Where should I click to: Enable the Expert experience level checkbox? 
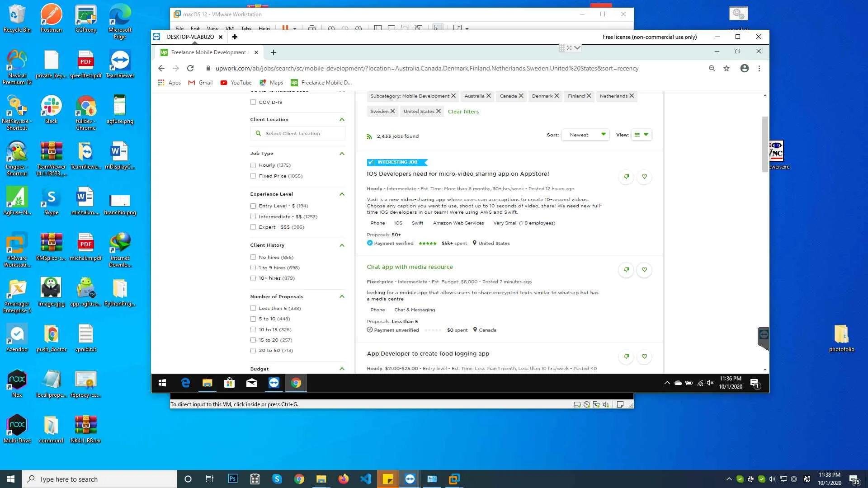253,227
